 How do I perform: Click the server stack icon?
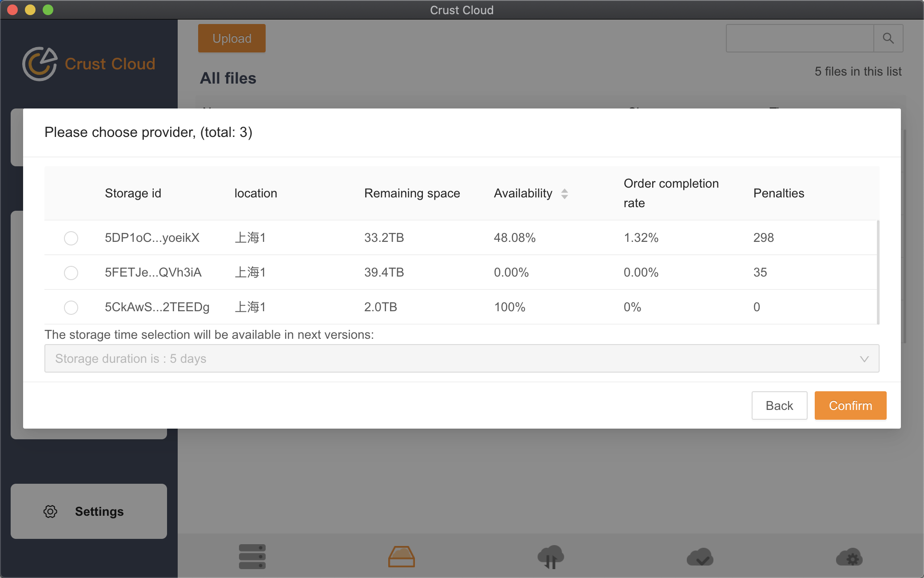coord(252,557)
